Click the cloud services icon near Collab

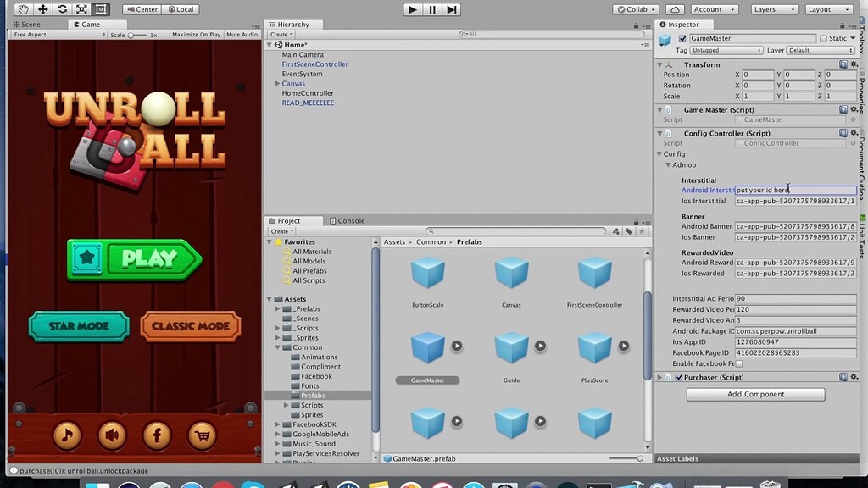click(x=675, y=8)
